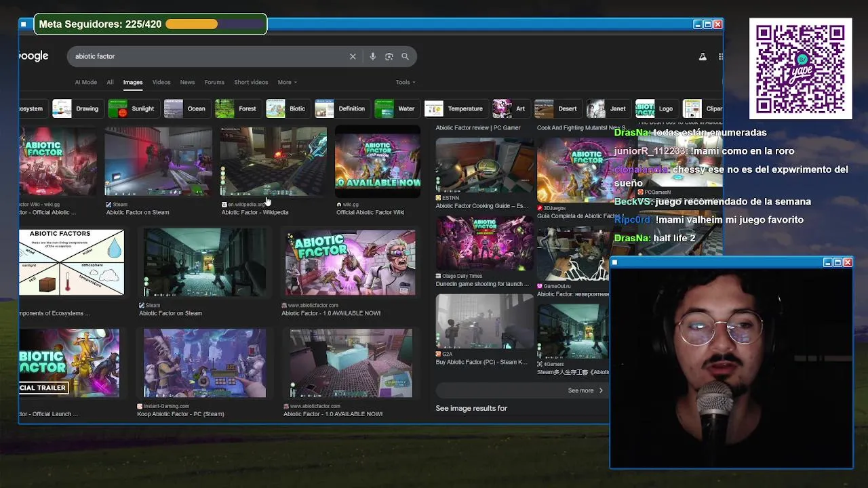868x488 pixels.
Task: Select the Desert filter chip
Action: 557,108
